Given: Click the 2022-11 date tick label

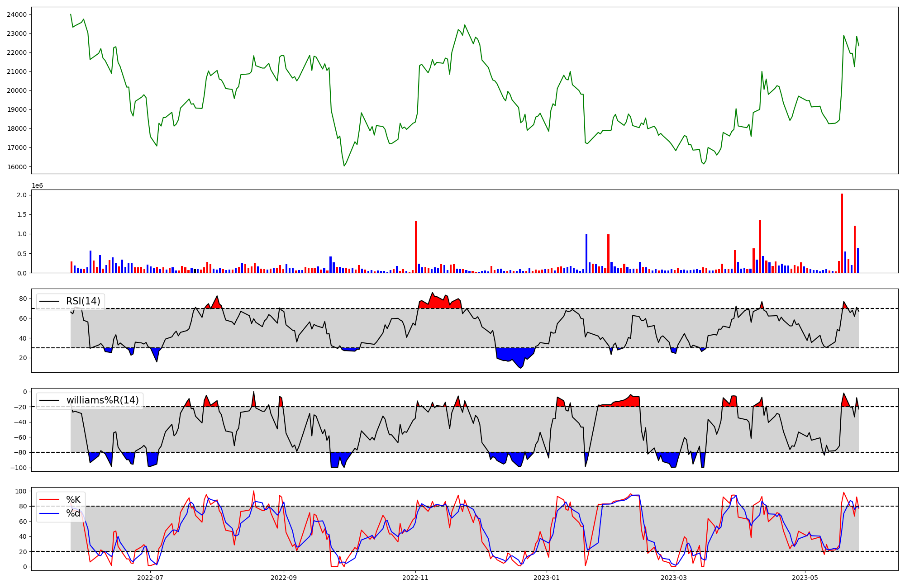Looking at the screenshot, I should [415, 578].
